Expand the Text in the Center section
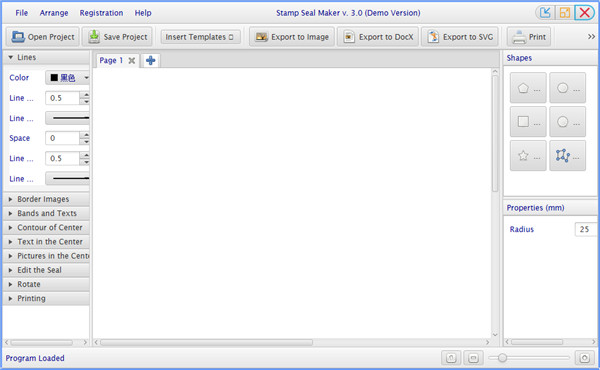Screen dimensions: 600x370 (46, 241)
